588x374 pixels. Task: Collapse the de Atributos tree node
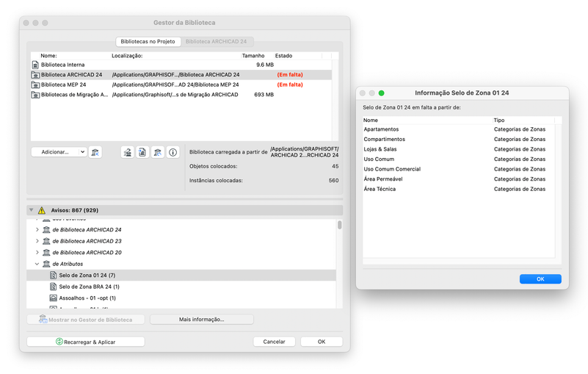pyautogui.click(x=37, y=264)
